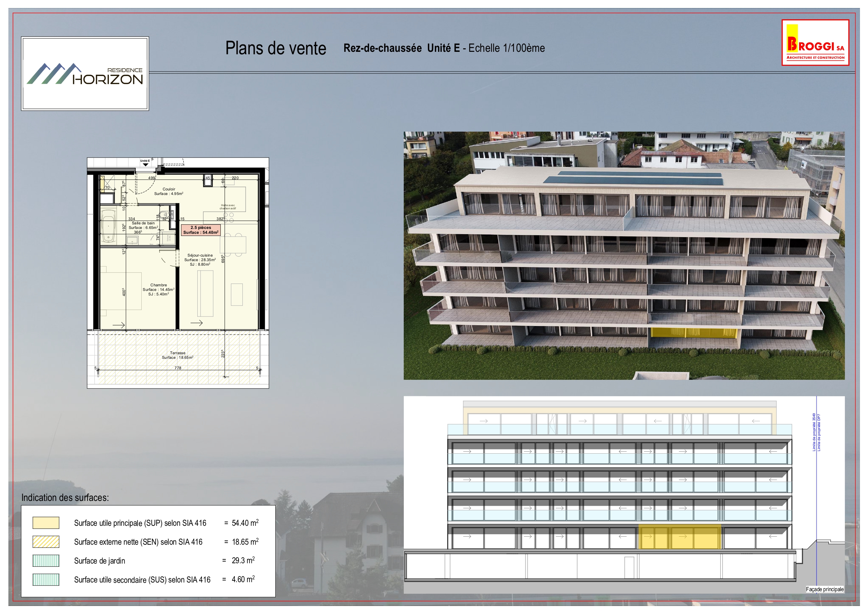Select the green Surface de jardin swatch
The width and height of the screenshot is (868, 614).
pyautogui.click(x=46, y=561)
